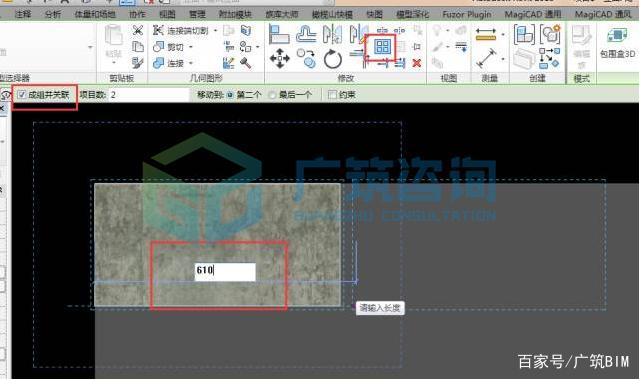Open the 连接端切割 dropdown arrow
This screenshot has height=379, width=639.
point(215,31)
